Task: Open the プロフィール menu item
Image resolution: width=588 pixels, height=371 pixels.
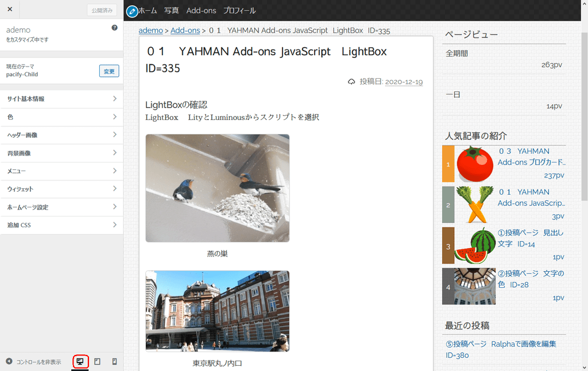Action: click(x=239, y=10)
